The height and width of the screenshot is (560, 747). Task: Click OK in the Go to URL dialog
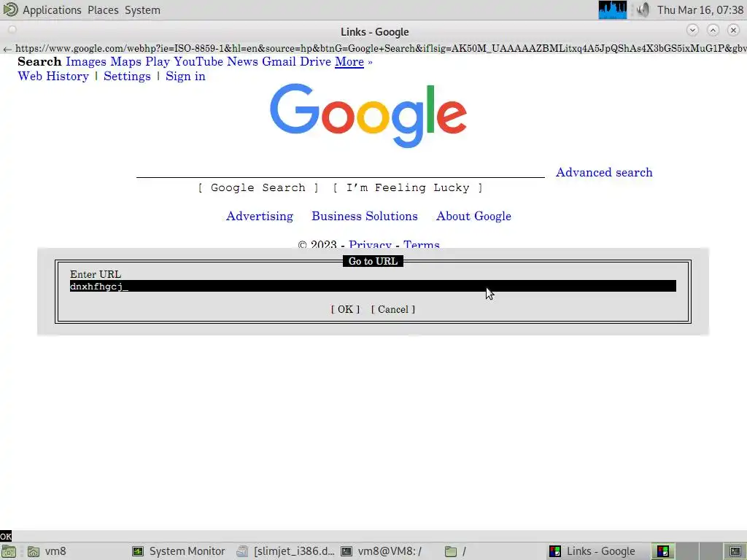click(345, 309)
